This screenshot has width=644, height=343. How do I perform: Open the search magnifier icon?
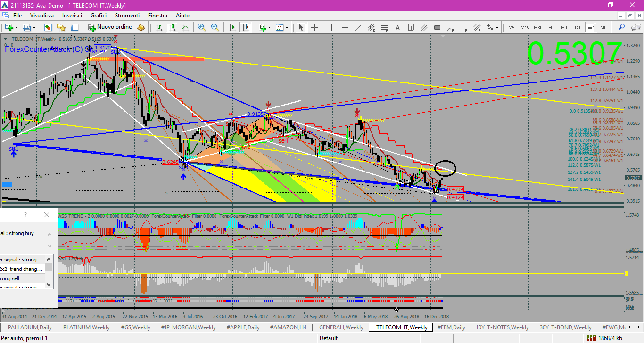(621, 27)
